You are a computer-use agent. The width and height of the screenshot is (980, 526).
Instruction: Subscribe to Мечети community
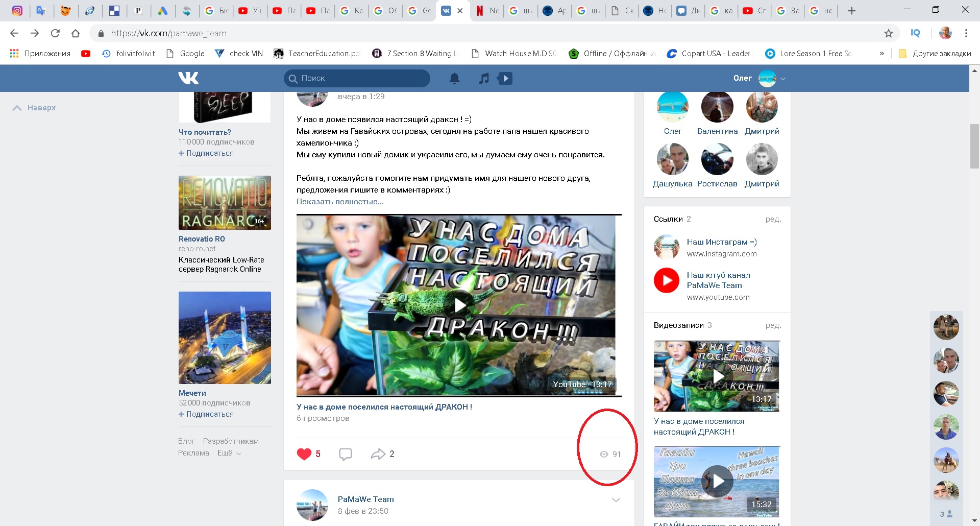206,414
